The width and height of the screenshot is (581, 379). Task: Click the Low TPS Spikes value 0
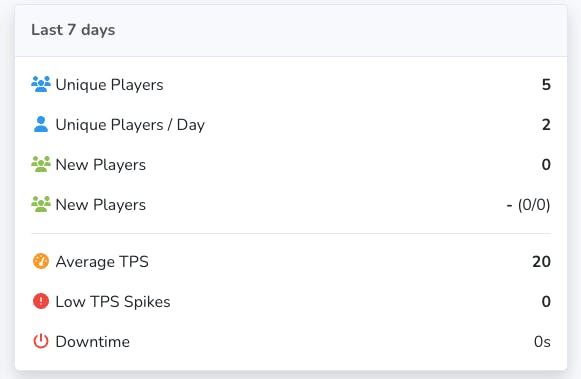coord(546,302)
